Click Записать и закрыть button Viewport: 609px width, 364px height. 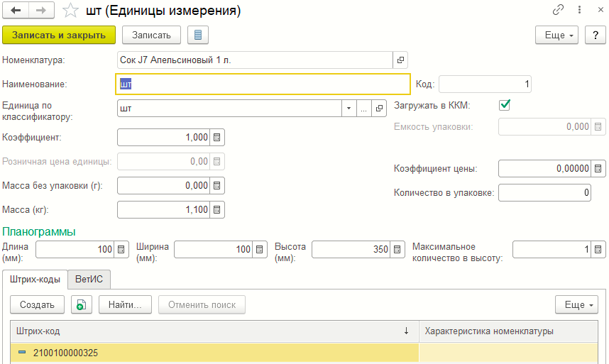click(59, 35)
